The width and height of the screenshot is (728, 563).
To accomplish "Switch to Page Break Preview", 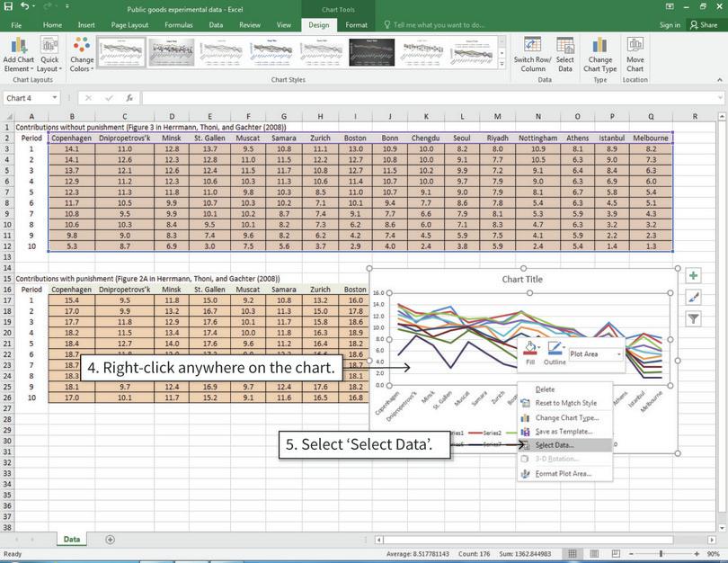I will click(x=616, y=554).
